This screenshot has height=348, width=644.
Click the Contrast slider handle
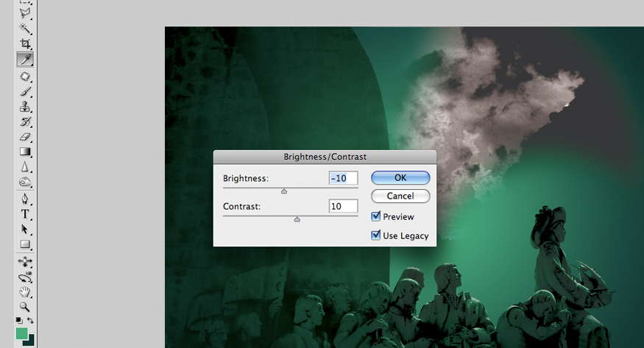pyautogui.click(x=297, y=219)
